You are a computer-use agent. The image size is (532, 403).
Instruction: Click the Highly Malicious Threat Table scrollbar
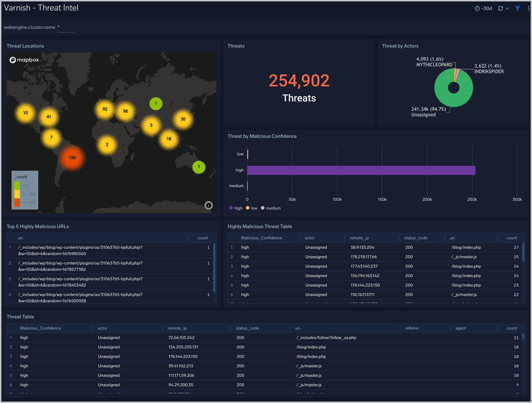[523, 252]
